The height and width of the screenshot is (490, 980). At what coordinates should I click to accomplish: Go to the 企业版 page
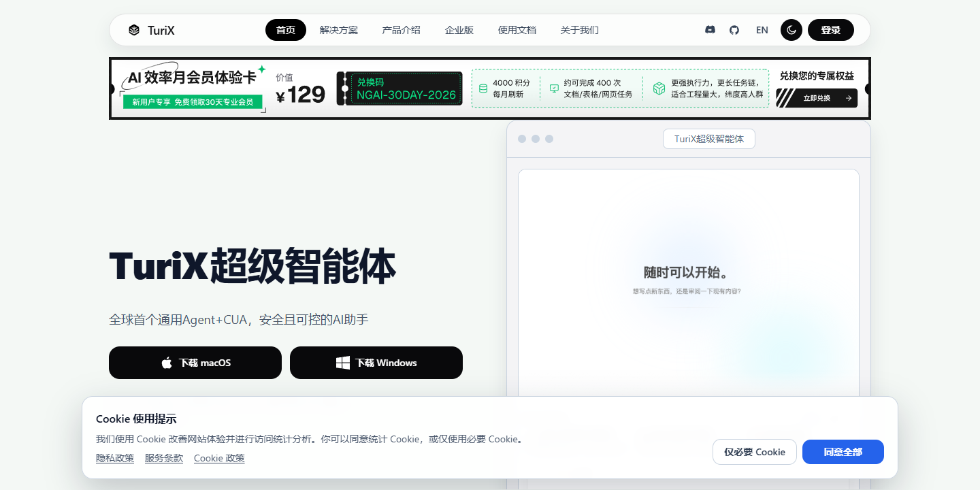(x=459, y=30)
